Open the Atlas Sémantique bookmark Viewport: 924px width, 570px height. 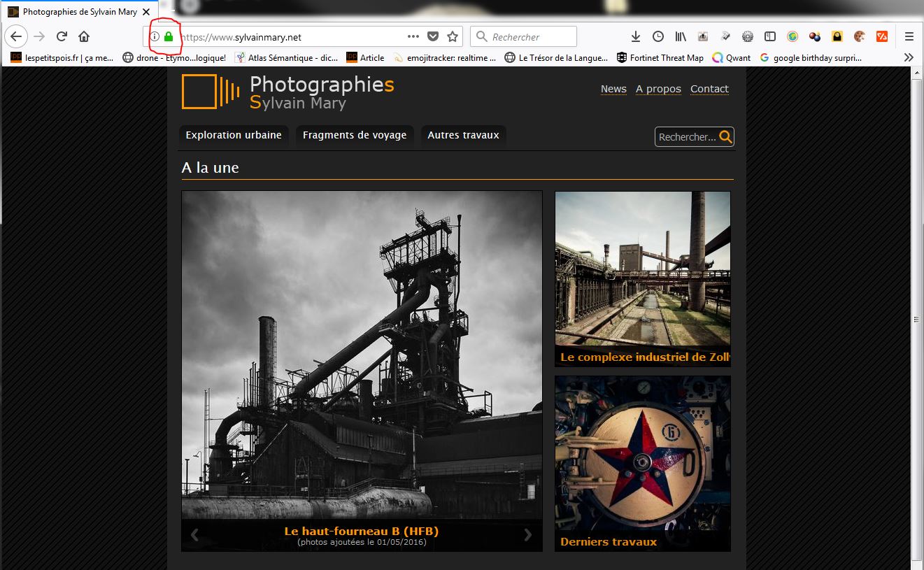(x=287, y=57)
